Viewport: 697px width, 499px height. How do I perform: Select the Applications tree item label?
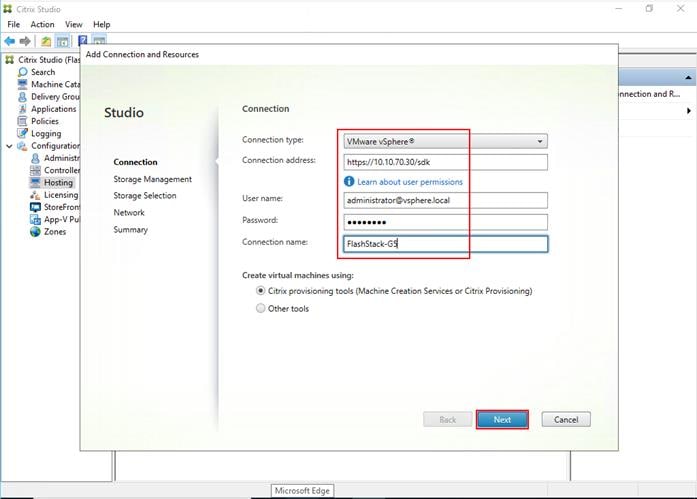53,109
